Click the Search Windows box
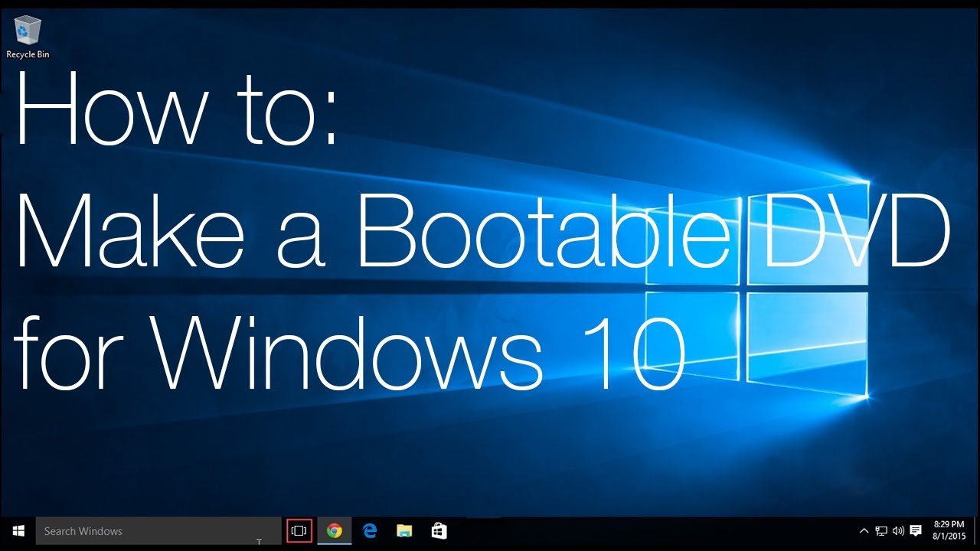Image resolution: width=980 pixels, height=551 pixels. 158,530
